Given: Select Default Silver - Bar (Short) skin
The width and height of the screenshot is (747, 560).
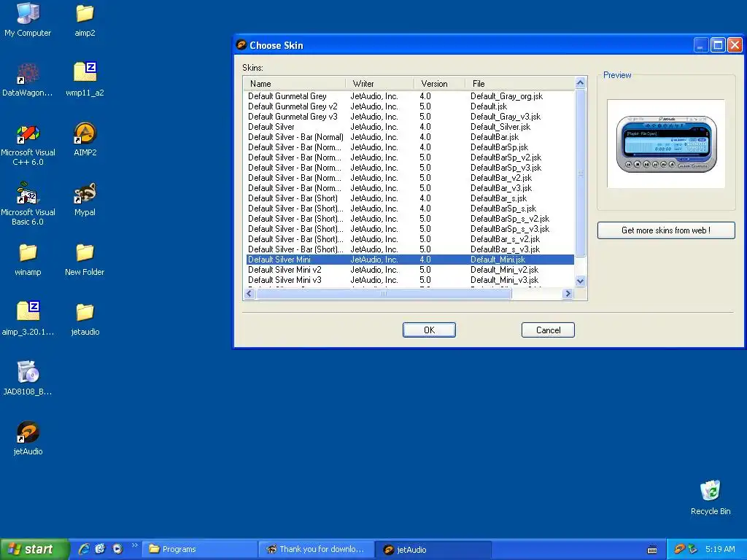Looking at the screenshot, I should tap(410, 198).
